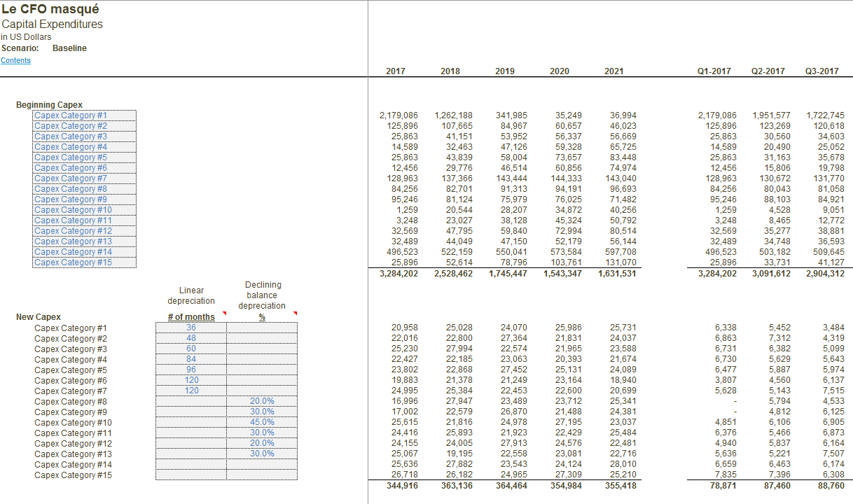Click the Baseline scenario value
853x504 pixels.
(x=69, y=48)
